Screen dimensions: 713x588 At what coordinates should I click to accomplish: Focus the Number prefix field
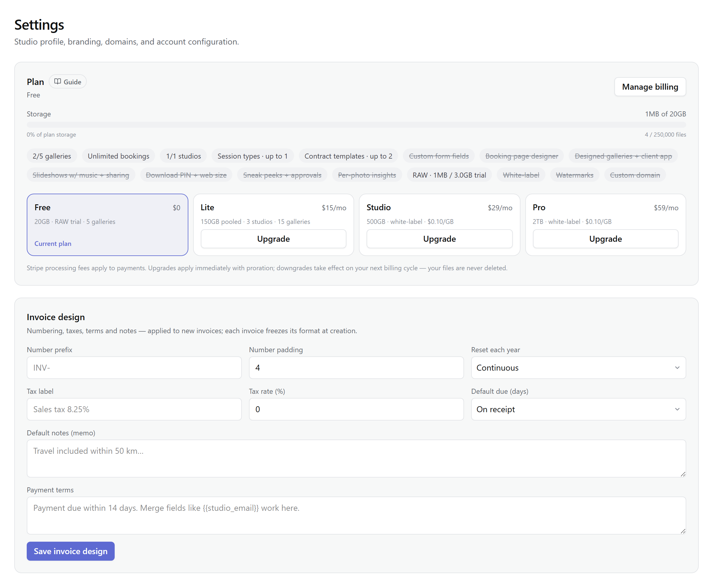pyautogui.click(x=134, y=368)
